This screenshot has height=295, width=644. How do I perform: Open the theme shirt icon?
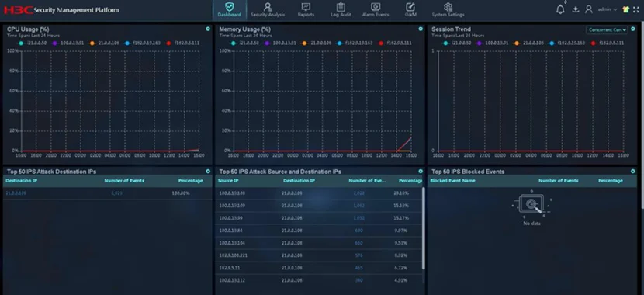[625, 9]
